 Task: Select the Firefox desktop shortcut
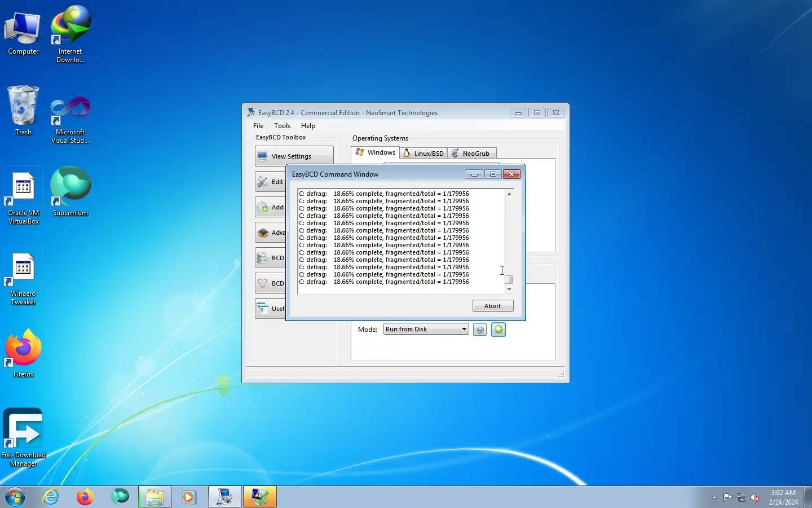23,353
